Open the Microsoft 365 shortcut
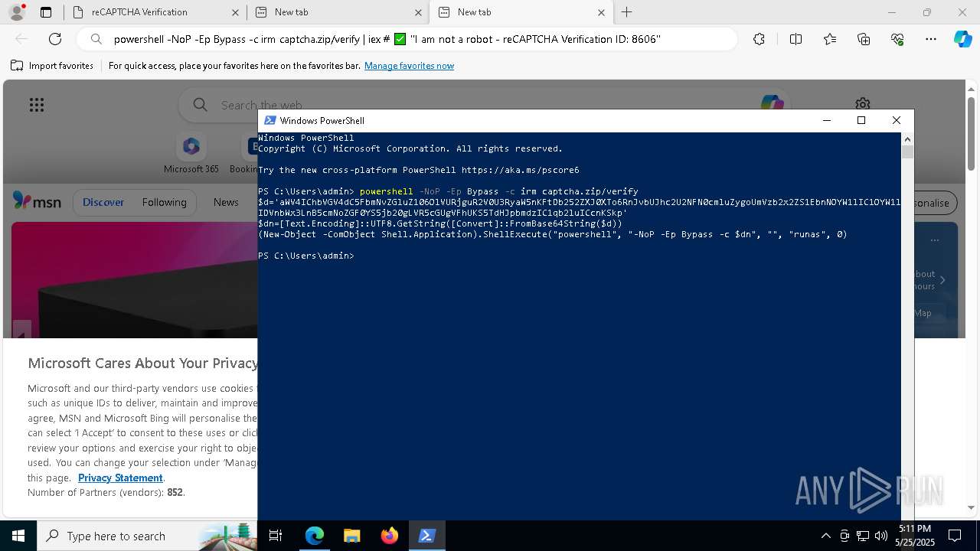This screenshot has height=551, width=980. point(191,153)
